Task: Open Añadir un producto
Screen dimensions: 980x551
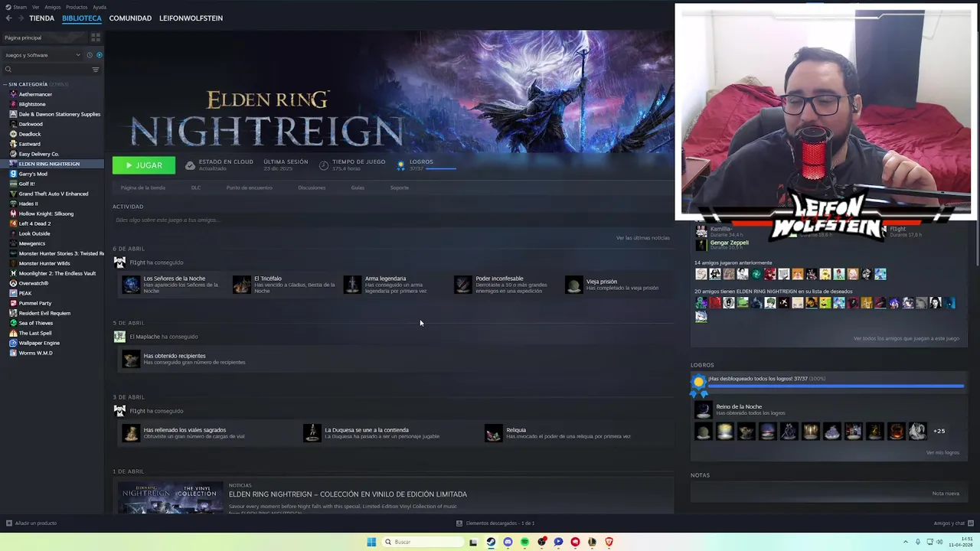Action: [x=31, y=523]
